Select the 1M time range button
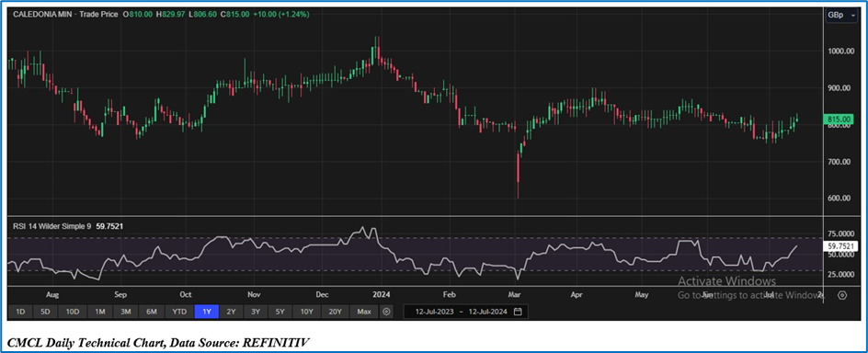Image resolution: width=868 pixels, height=353 pixels. tap(99, 312)
